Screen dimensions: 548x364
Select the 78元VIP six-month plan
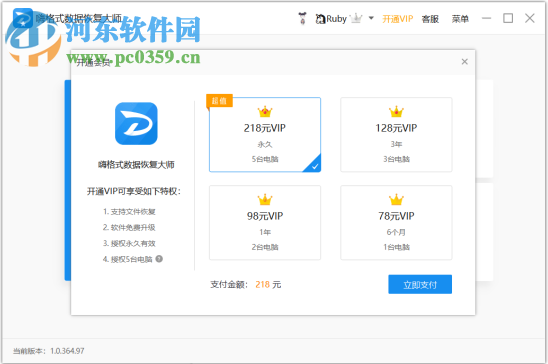396,223
